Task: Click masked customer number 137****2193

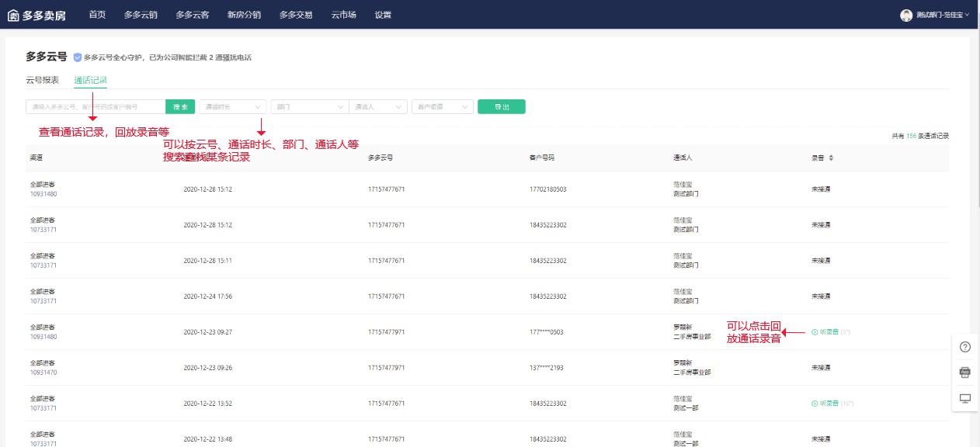Action: point(547,368)
